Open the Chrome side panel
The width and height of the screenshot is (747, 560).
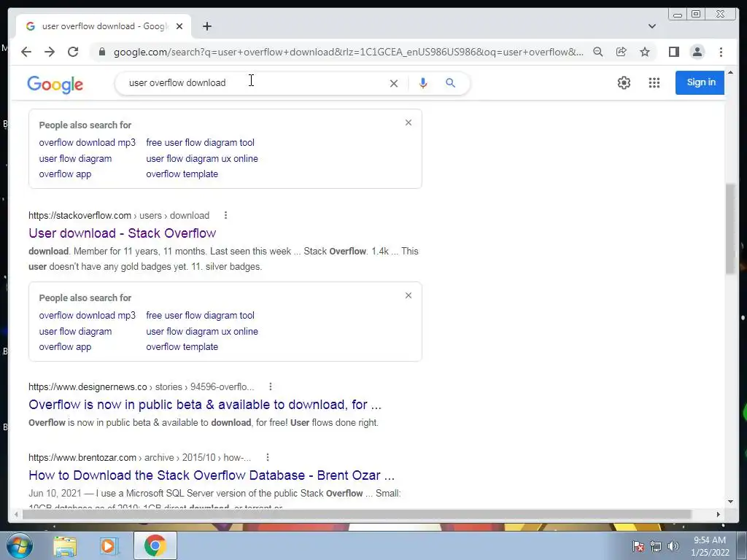tap(673, 52)
